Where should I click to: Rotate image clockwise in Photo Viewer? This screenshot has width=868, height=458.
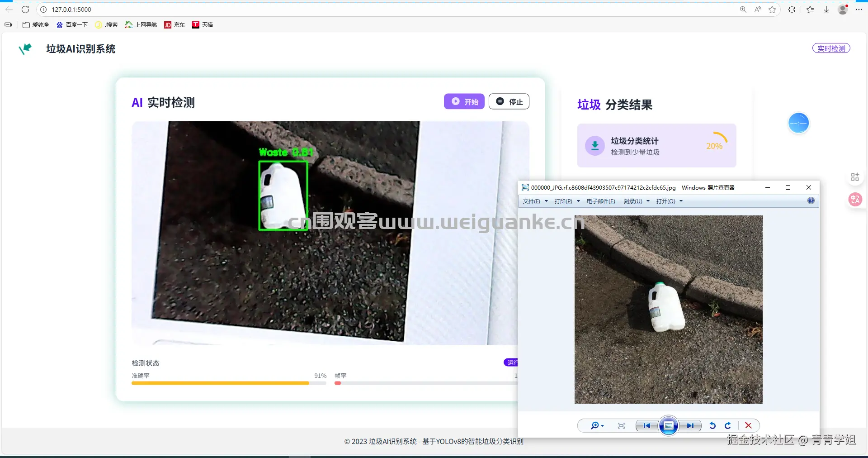point(728,425)
